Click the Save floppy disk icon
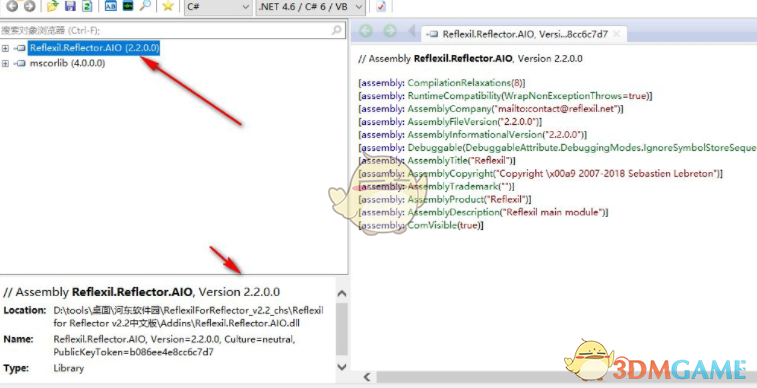The image size is (757, 388). pos(70,6)
